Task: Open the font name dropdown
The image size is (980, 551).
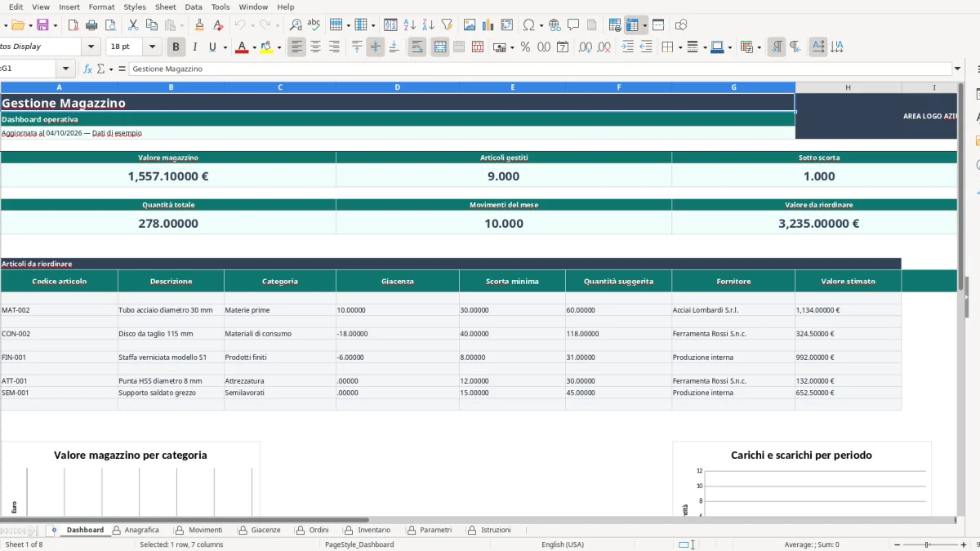Action: pos(91,47)
